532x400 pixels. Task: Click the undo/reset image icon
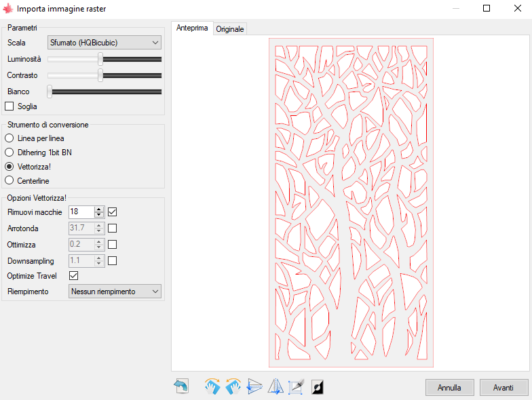[181, 386]
